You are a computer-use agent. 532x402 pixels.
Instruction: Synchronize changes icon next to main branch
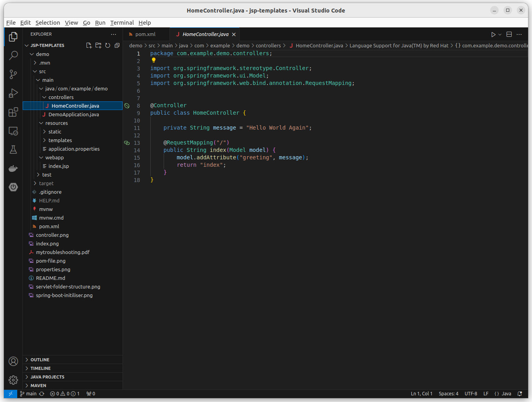41,394
